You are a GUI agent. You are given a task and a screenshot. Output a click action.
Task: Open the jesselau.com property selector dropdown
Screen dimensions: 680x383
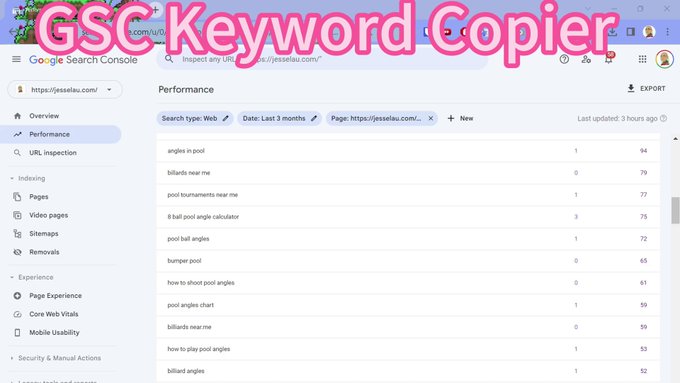coord(65,90)
